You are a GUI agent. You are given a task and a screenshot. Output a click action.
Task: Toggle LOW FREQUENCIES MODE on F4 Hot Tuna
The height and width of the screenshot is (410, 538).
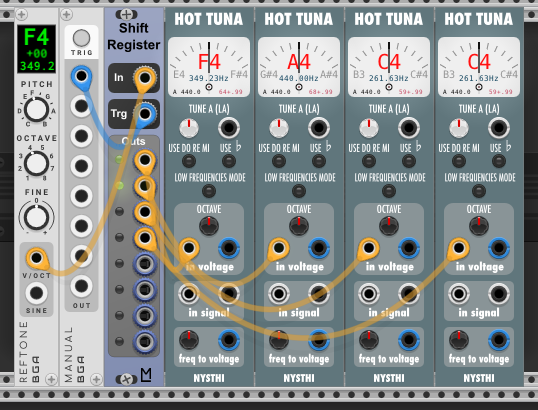point(209,191)
